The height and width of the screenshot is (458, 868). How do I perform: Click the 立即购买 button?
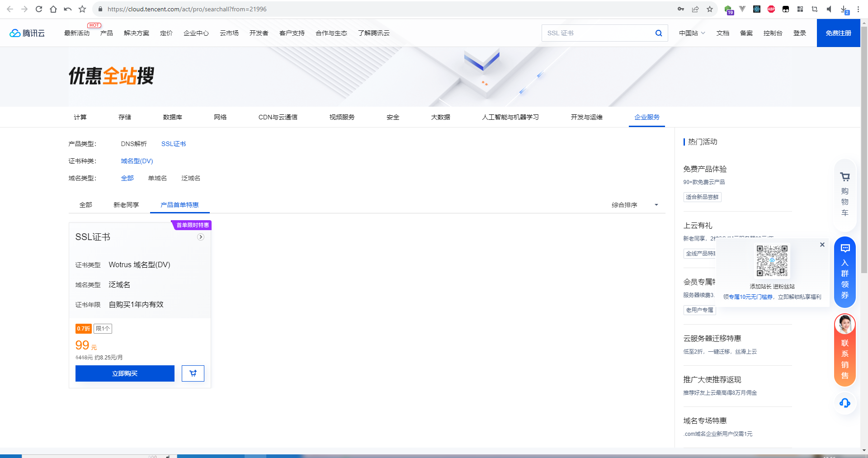pyautogui.click(x=125, y=373)
